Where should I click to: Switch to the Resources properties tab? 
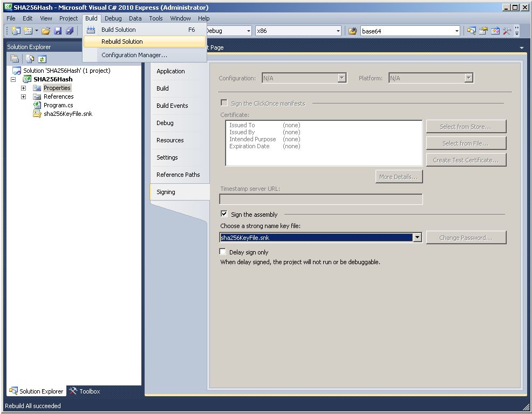180,140
